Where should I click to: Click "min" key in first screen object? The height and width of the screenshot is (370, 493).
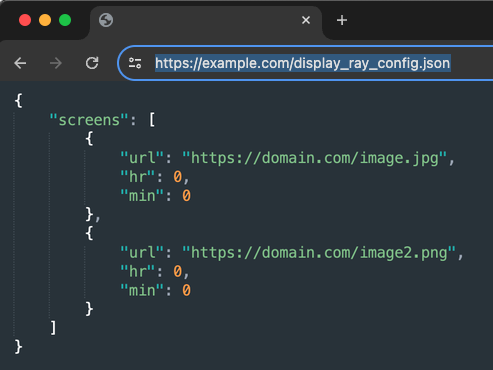click(142, 196)
